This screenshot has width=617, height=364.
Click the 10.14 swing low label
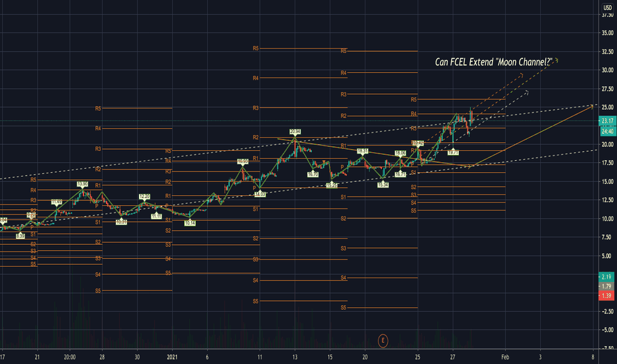[x=189, y=223]
